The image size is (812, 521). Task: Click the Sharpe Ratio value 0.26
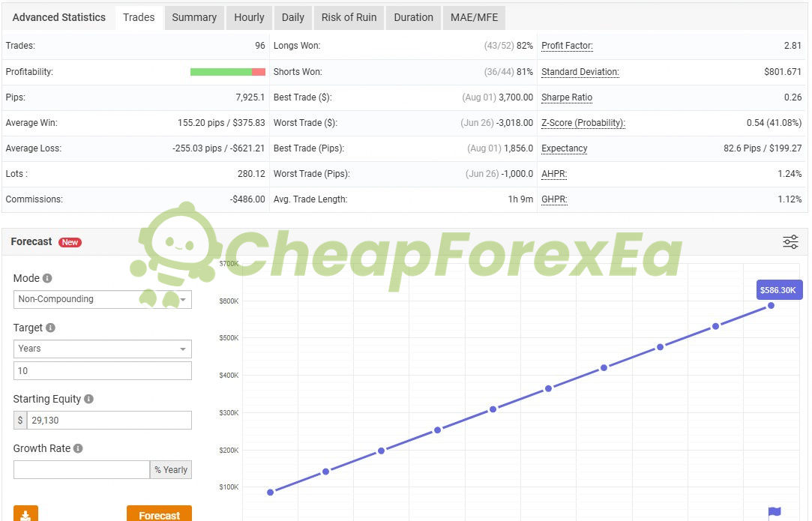click(793, 97)
